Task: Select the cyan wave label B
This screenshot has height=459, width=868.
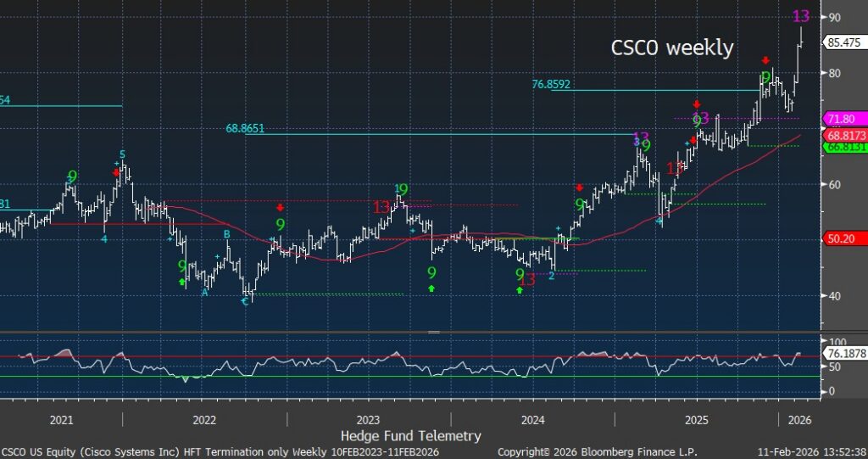Action: [x=226, y=234]
